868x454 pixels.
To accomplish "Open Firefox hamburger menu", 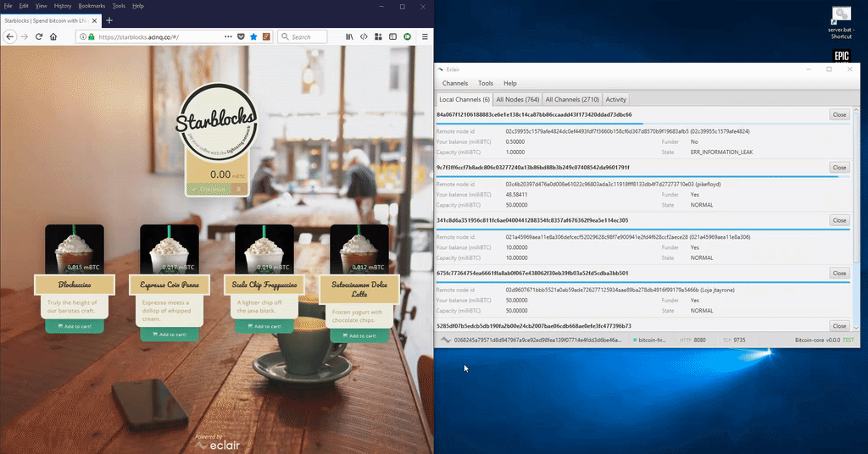I will [x=425, y=36].
